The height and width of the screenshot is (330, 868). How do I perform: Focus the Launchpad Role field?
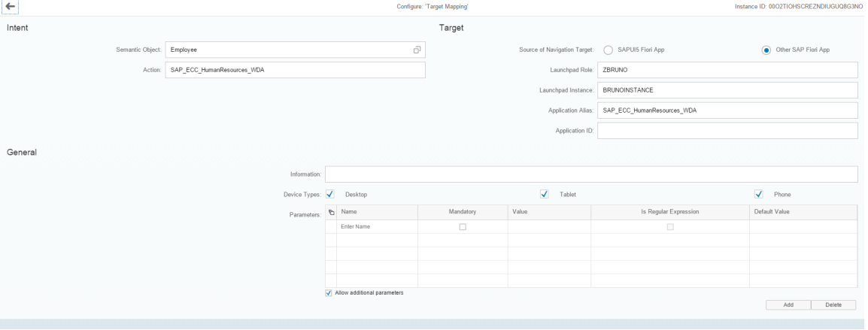pyautogui.click(x=727, y=70)
